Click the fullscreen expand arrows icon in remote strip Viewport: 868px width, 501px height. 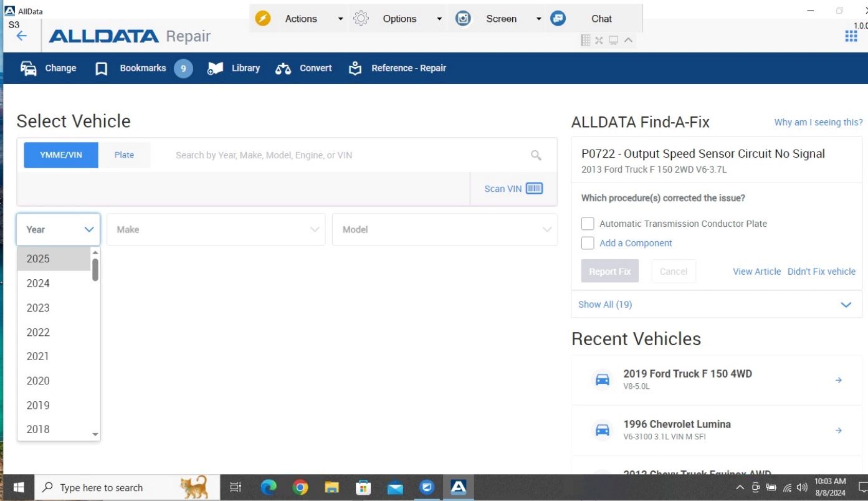pyautogui.click(x=599, y=41)
